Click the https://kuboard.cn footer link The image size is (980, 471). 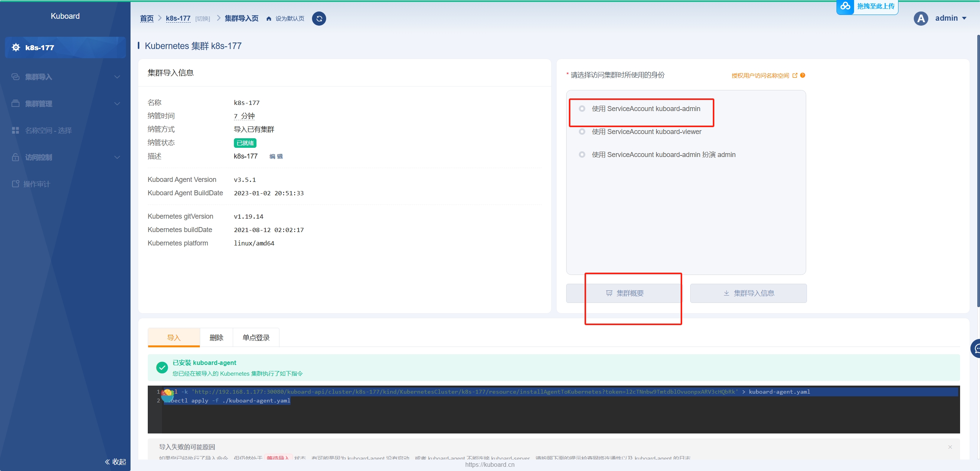click(x=490, y=464)
